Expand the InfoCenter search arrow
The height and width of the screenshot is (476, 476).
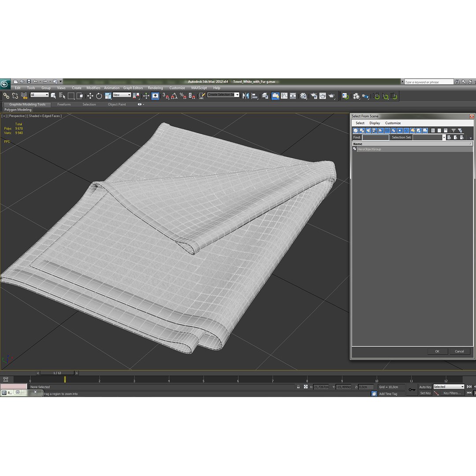[x=402, y=82]
